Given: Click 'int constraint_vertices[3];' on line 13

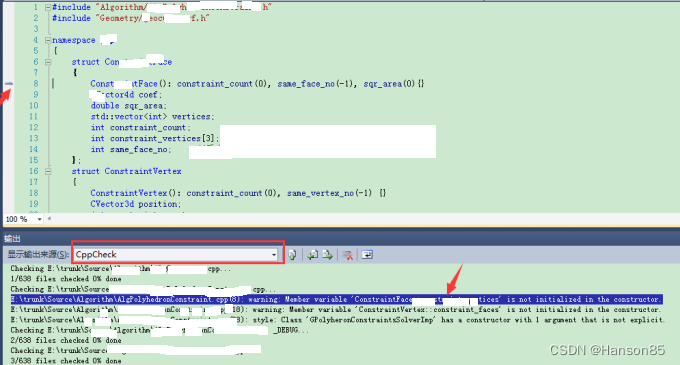Looking at the screenshot, I should point(155,138).
